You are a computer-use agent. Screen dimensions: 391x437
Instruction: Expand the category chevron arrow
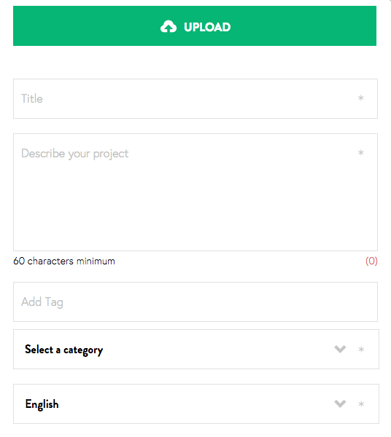coord(340,349)
